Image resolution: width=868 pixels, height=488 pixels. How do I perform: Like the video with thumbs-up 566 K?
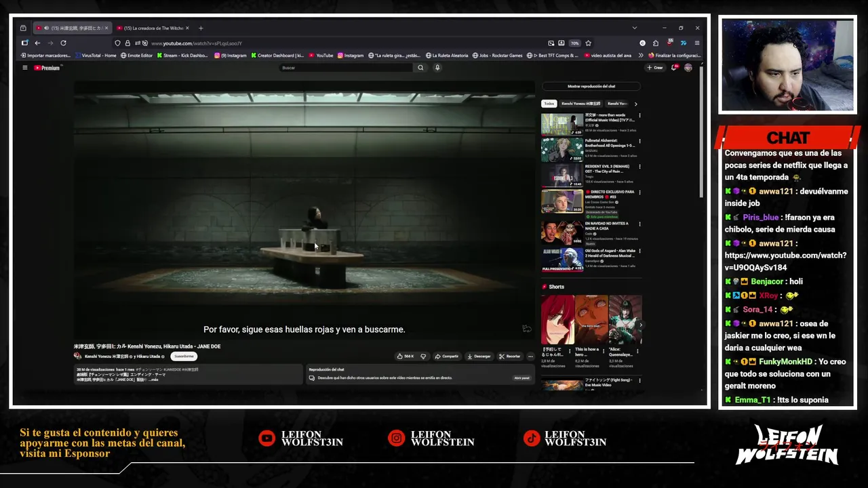406,356
